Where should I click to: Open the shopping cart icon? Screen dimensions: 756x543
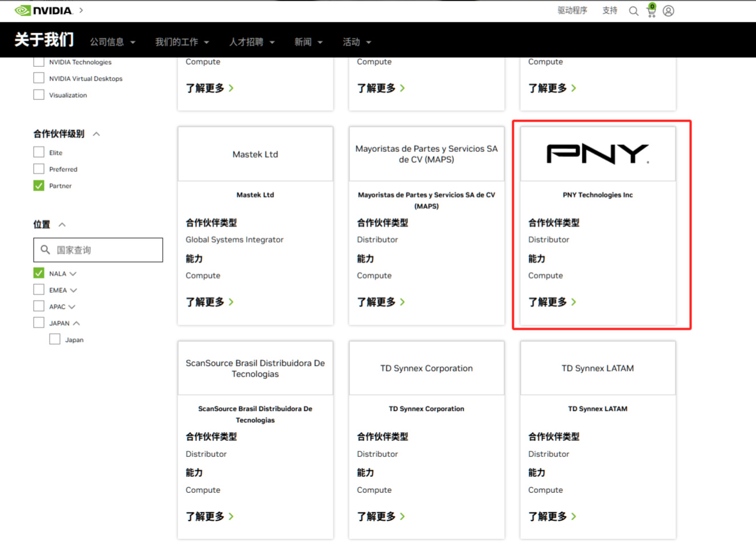click(x=651, y=10)
